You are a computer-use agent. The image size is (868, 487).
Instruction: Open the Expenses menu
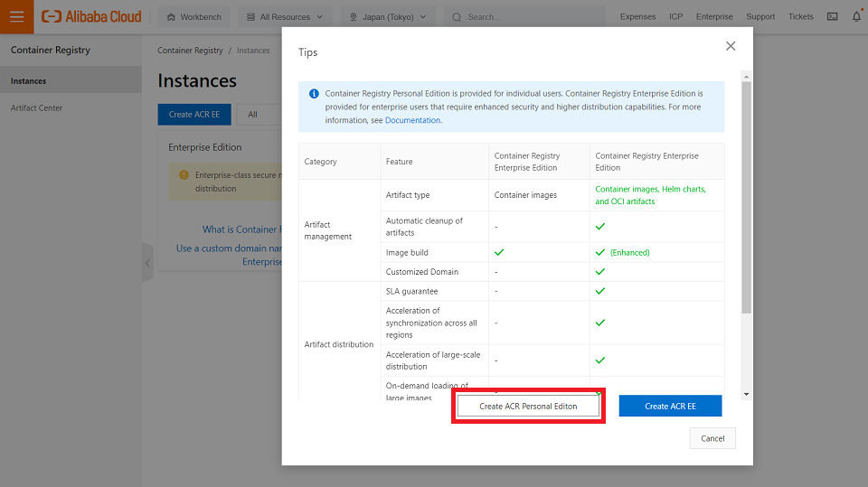637,16
